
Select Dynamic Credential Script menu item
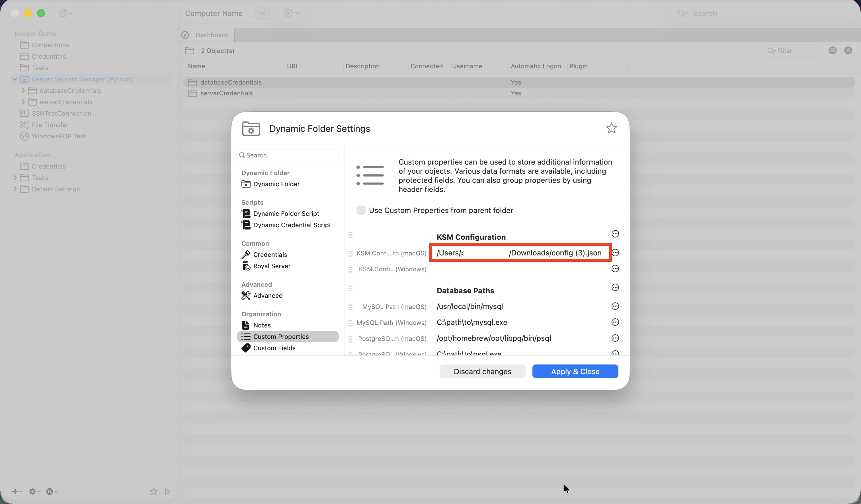tap(292, 225)
